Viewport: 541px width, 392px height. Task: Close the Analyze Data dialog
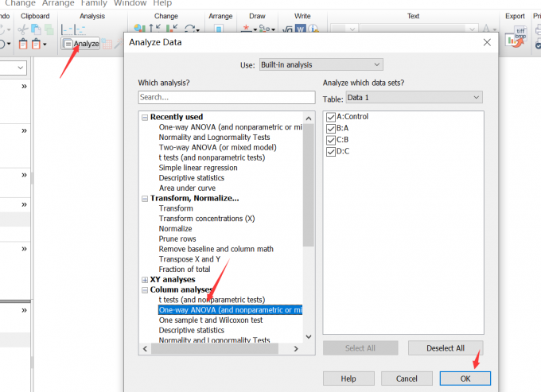click(487, 41)
